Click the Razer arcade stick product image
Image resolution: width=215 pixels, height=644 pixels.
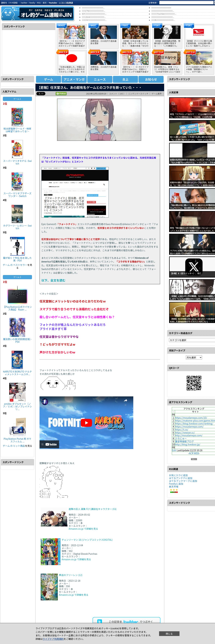(17, 295)
